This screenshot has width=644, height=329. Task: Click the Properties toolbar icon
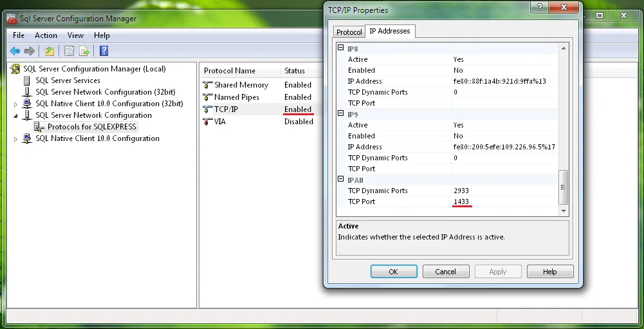[69, 51]
